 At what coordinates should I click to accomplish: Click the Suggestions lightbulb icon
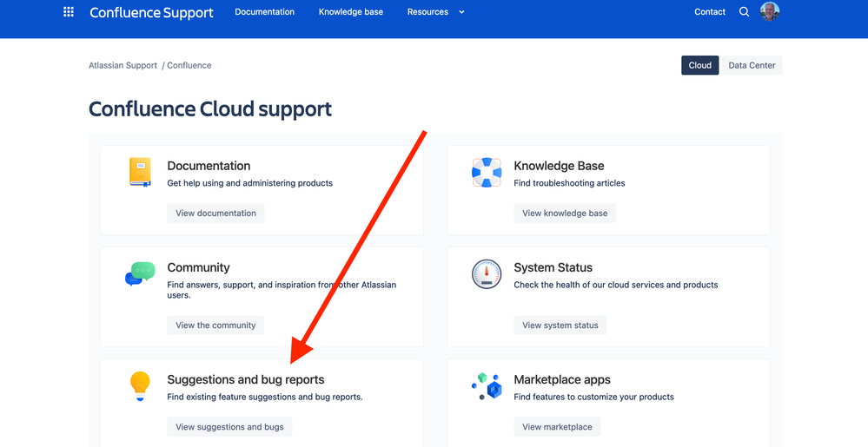coord(140,386)
